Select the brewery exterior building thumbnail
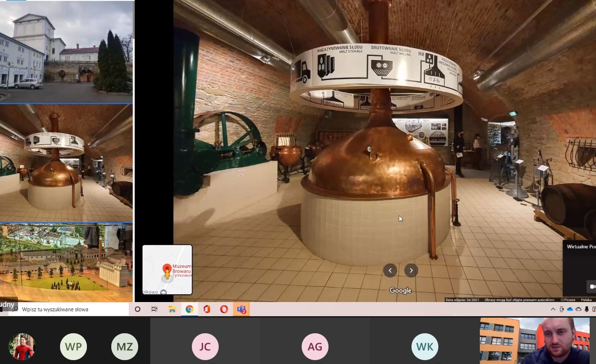Image resolution: width=596 pixels, height=364 pixels. click(x=66, y=53)
